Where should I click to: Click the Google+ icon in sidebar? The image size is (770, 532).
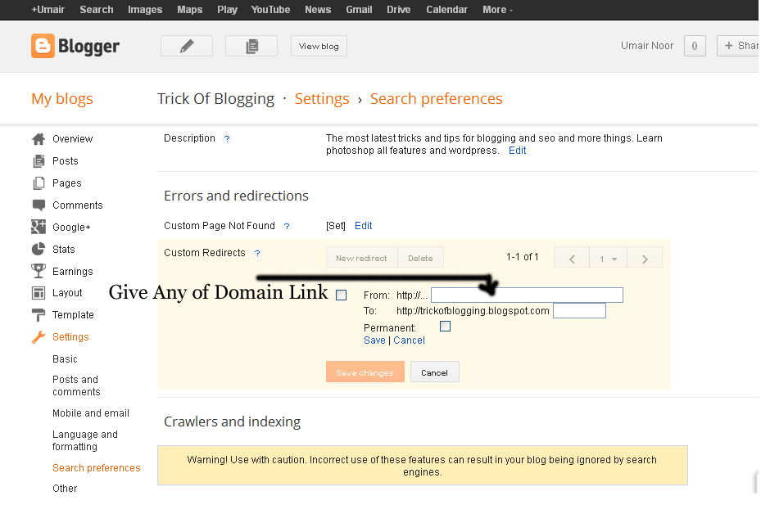click(x=38, y=227)
